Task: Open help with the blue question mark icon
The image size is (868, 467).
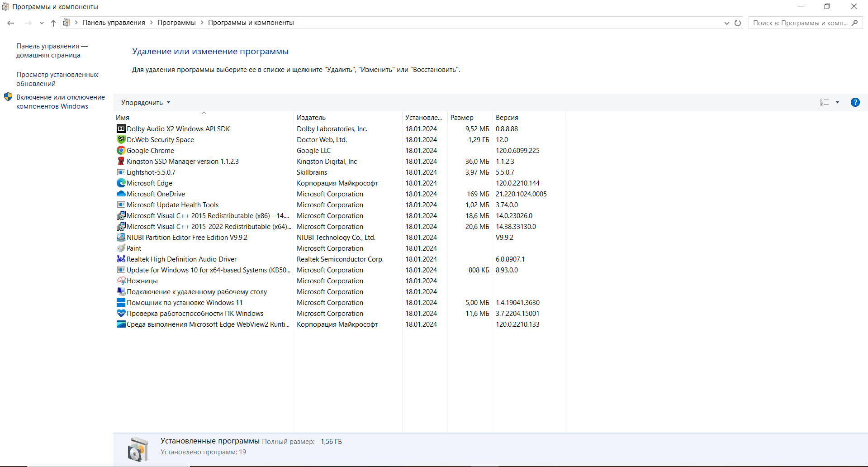Action: click(855, 102)
